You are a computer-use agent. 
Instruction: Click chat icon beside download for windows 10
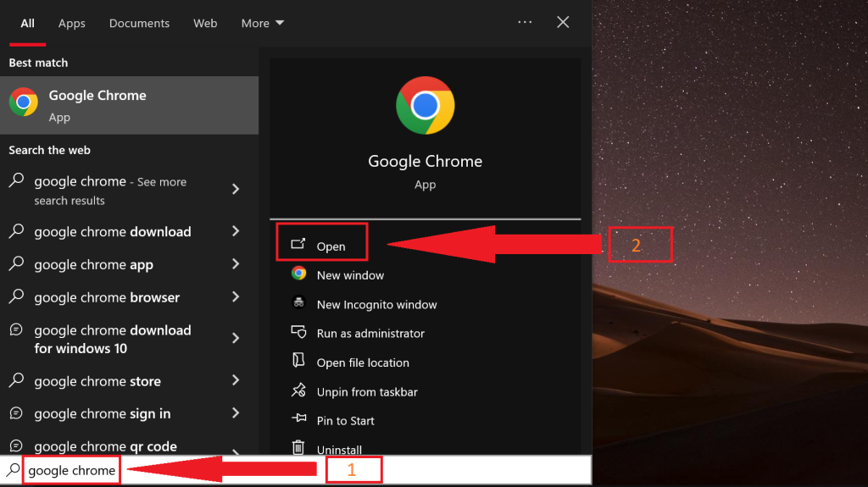click(x=16, y=329)
